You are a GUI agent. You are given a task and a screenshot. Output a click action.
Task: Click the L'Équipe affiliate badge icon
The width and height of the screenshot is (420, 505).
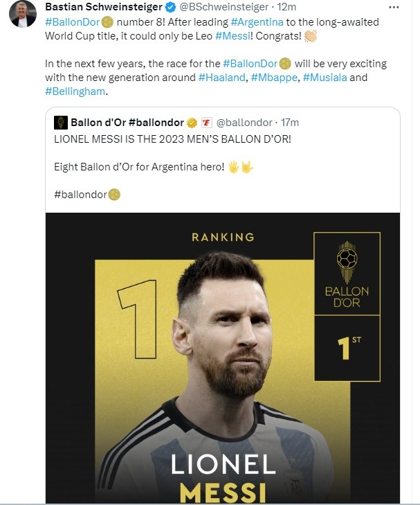pyautogui.click(x=206, y=123)
